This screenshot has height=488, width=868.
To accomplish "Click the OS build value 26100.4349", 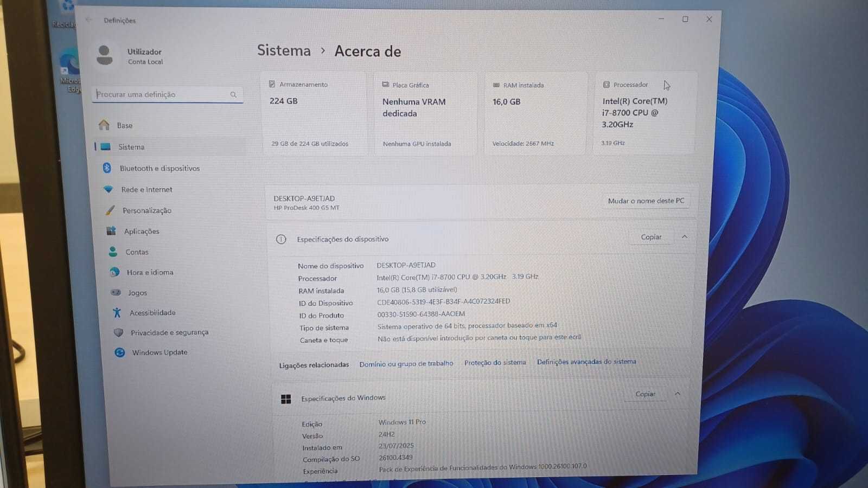I will [x=395, y=458].
